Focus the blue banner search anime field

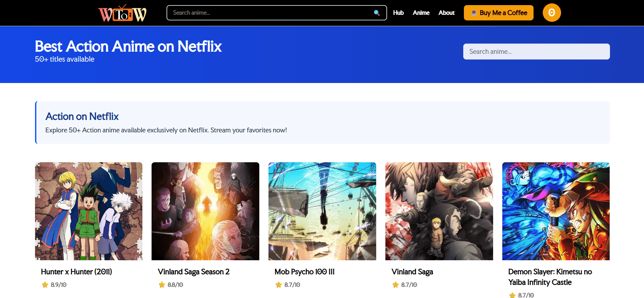click(x=536, y=52)
